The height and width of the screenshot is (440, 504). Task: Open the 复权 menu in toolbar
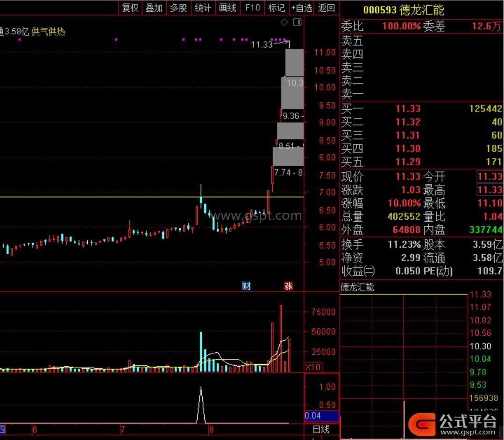[x=130, y=8]
